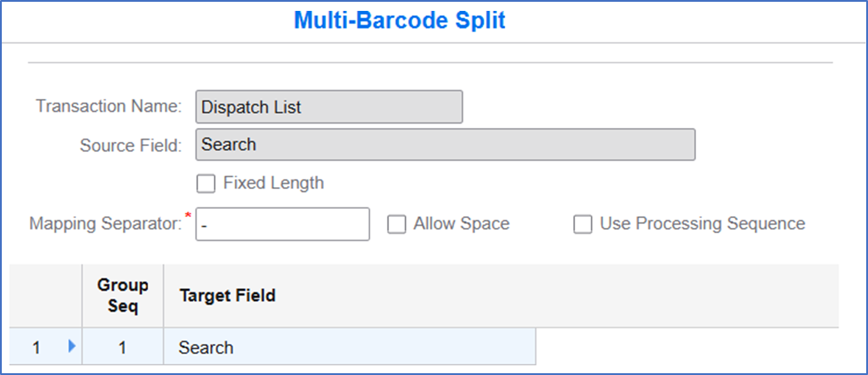Check the Allow Space box

click(397, 224)
